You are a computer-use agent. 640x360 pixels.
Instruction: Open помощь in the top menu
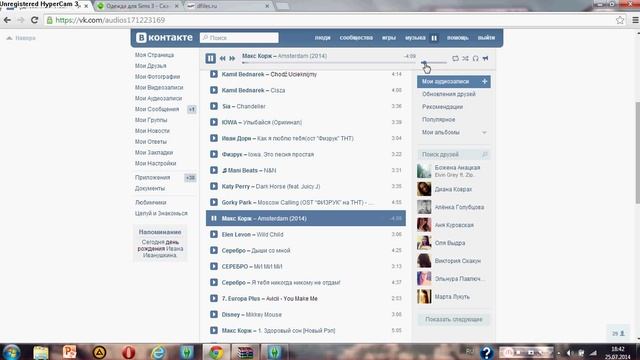[x=458, y=38]
